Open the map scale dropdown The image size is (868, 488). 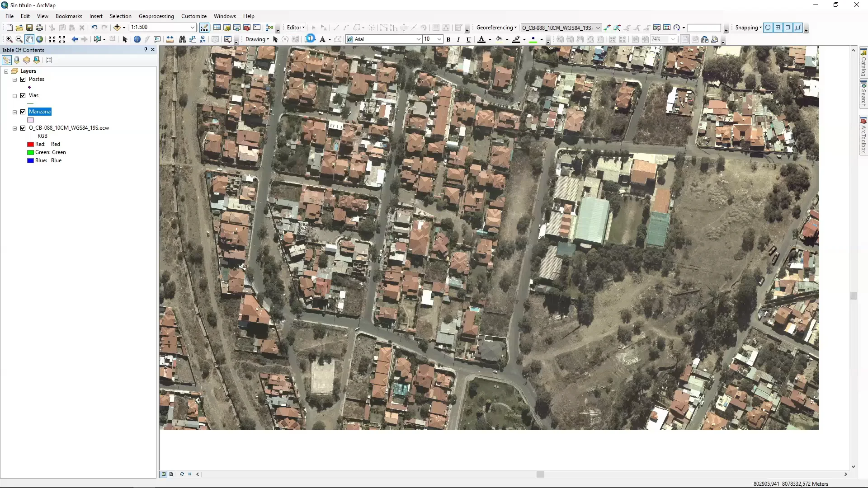click(192, 28)
